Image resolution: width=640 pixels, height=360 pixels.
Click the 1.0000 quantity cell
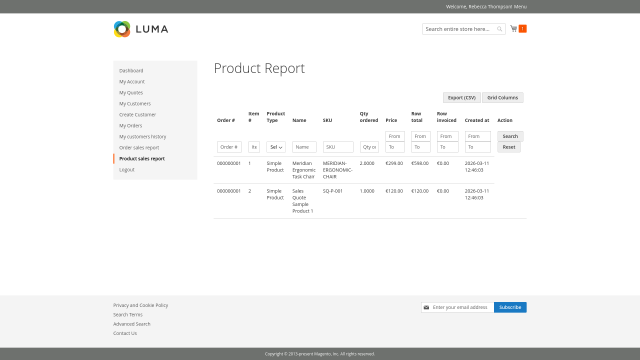tap(367, 191)
